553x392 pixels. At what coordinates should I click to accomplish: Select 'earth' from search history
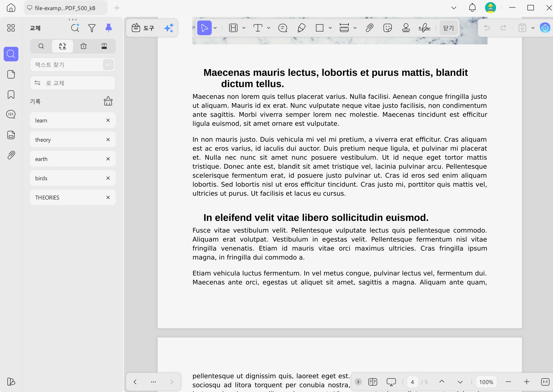coord(73,159)
